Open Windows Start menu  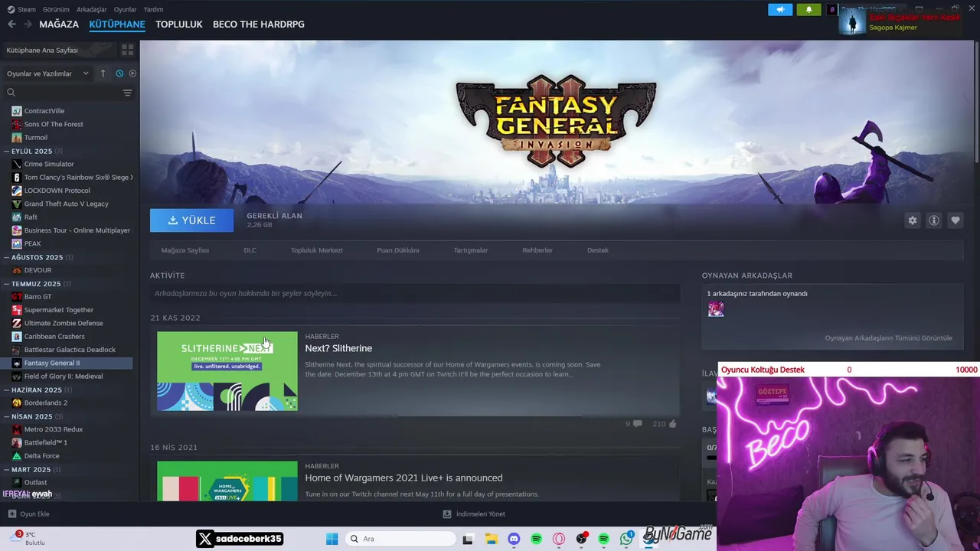pyautogui.click(x=332, y=539)
